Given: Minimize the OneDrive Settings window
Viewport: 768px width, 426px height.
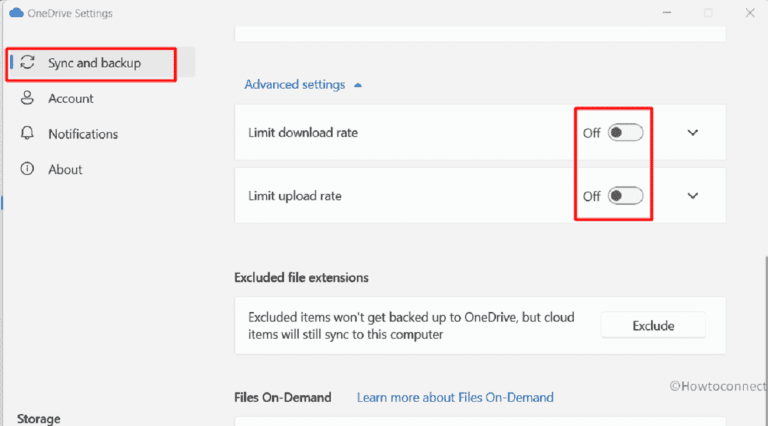Looking at the screenshot, I should pyautogui.click(x=667, y=13).
